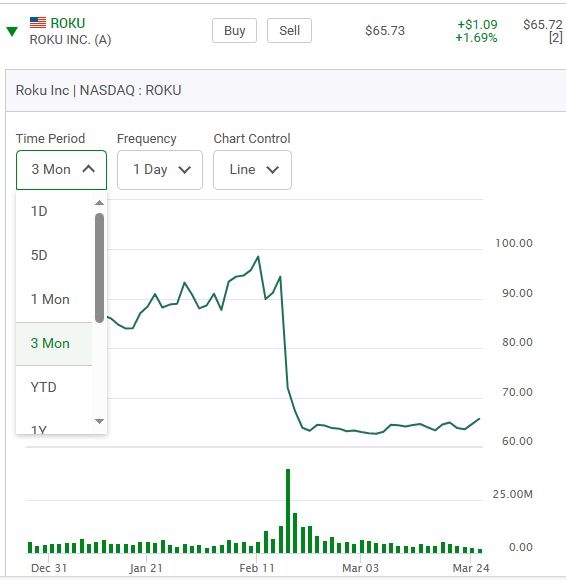Choose the highlighted 3 Mon option
This screenshot has width=566, height=580.
tap(54, 343)
